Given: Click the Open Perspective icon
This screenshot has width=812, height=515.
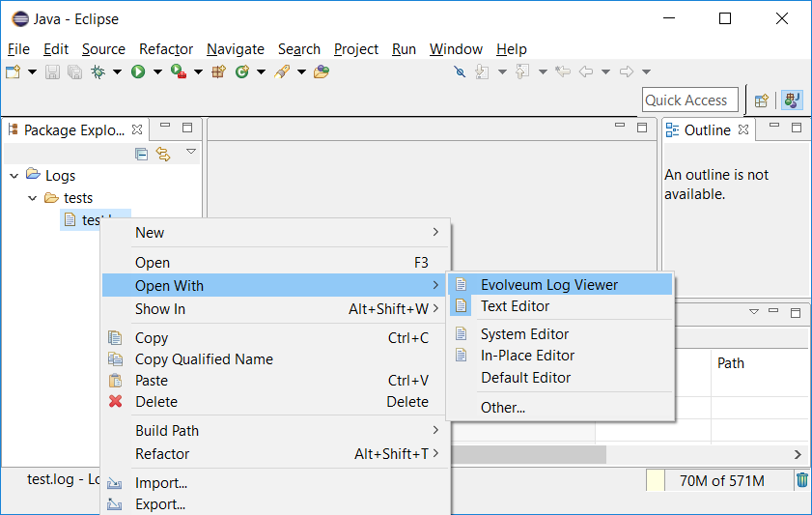Looking at the screenshot, I should pos(762,100).
